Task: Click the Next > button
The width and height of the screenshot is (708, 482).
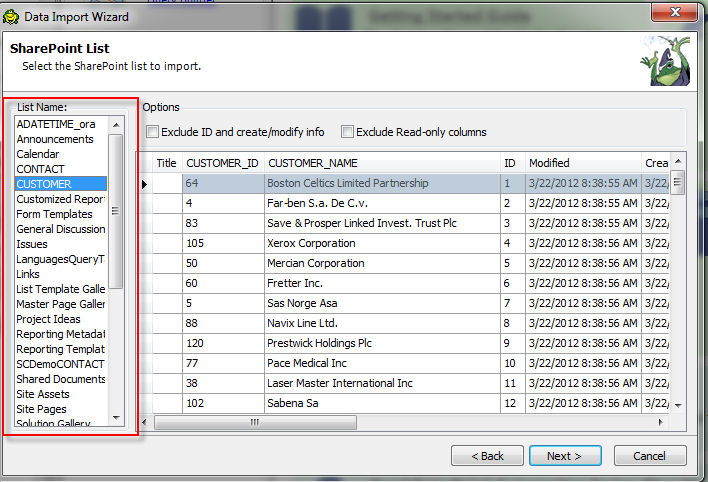Action: click(x=565, y=456)
